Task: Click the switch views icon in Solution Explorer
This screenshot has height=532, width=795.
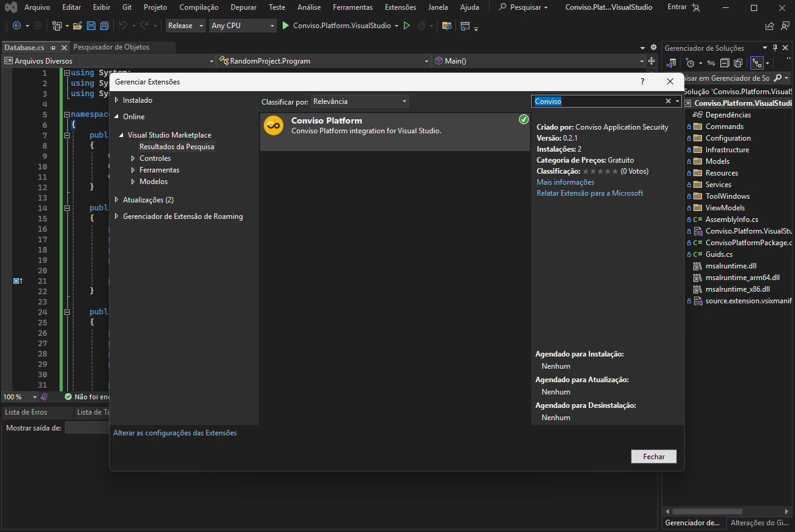Action: click(671, 63)
